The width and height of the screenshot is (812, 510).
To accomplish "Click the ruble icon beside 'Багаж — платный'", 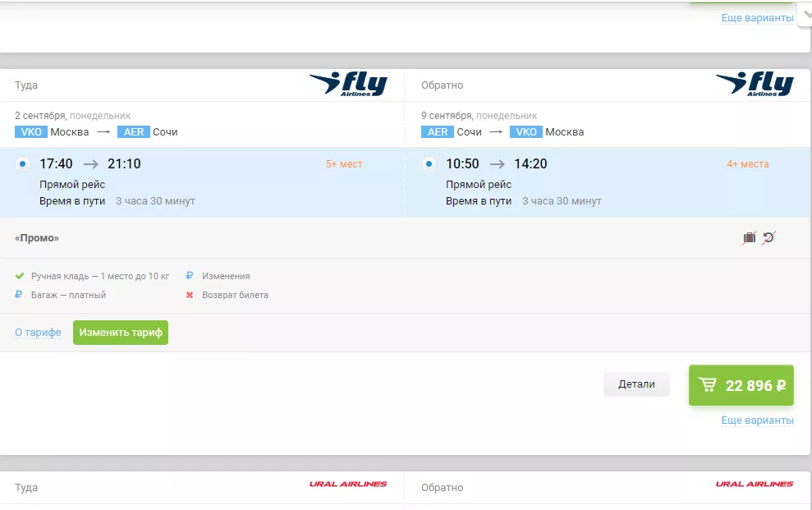I will [20, 295].
